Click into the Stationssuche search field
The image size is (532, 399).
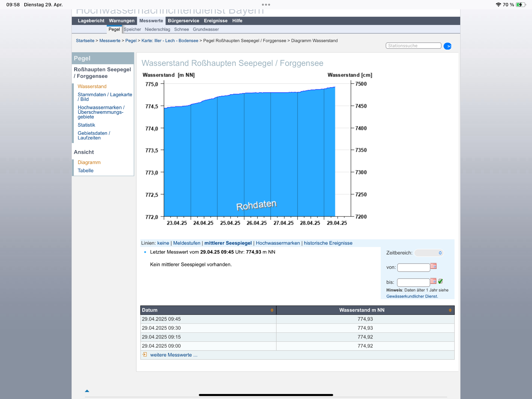pyautogui.click(x=413, y=46)
